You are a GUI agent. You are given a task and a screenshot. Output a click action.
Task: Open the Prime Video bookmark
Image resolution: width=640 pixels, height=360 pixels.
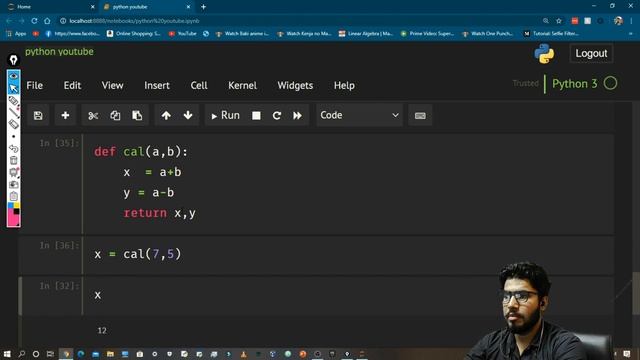pos(427,33)
